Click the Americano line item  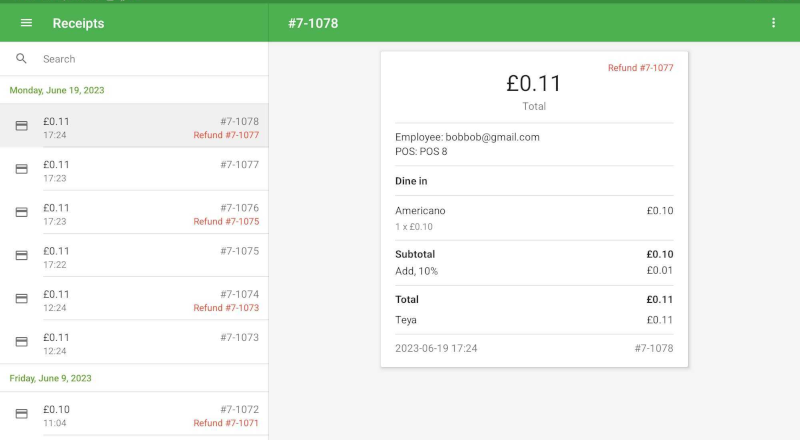pyautogui.click(x=420, y=211)
